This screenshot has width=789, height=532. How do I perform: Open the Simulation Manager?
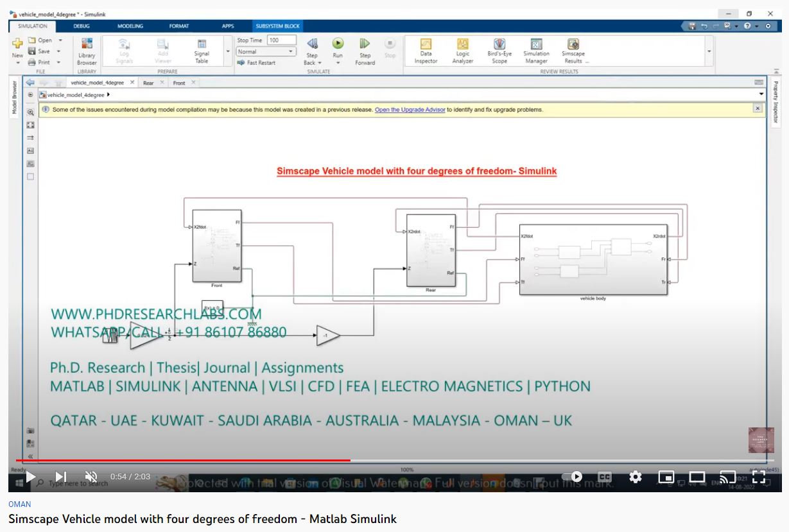(x=536, y=45)
